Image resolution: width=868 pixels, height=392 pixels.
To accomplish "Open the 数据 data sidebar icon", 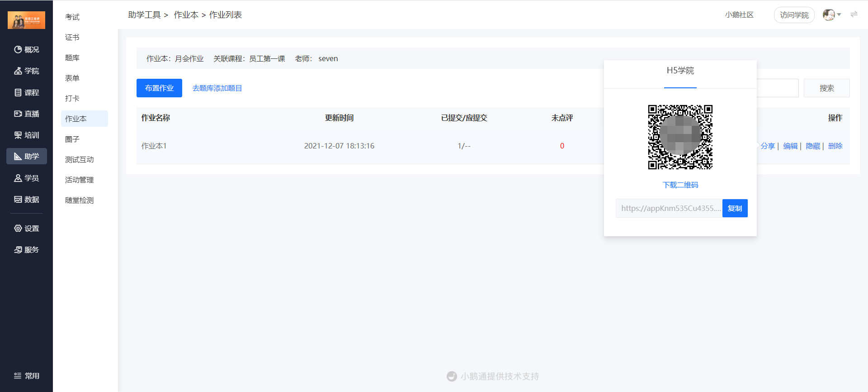I will click(x=26, y=199).
